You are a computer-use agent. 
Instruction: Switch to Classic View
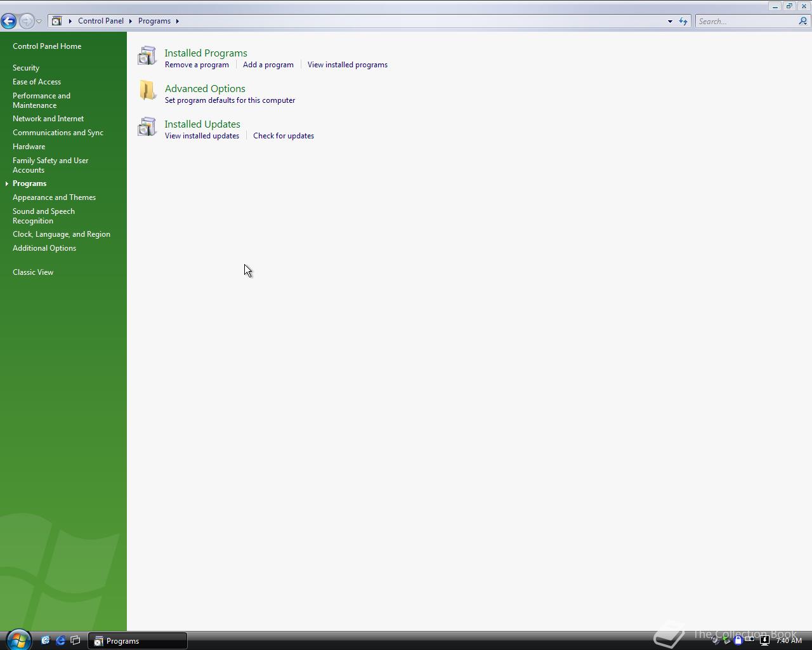[33, 272]
